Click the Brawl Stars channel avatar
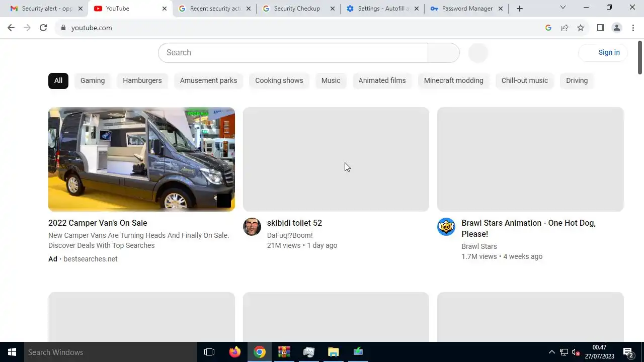Image resolution: width=644 pixels, height=362 pixels. (x=446, y=227)
